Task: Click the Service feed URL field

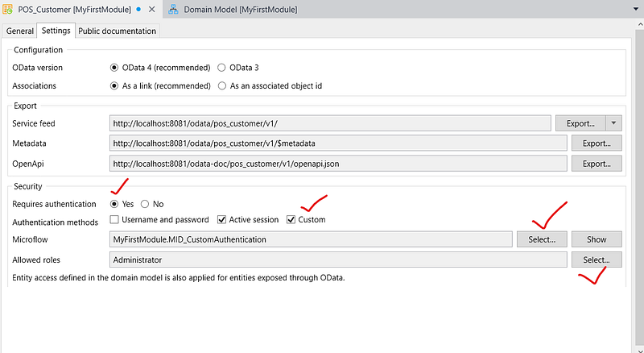Action: click(x=330, y=123)
